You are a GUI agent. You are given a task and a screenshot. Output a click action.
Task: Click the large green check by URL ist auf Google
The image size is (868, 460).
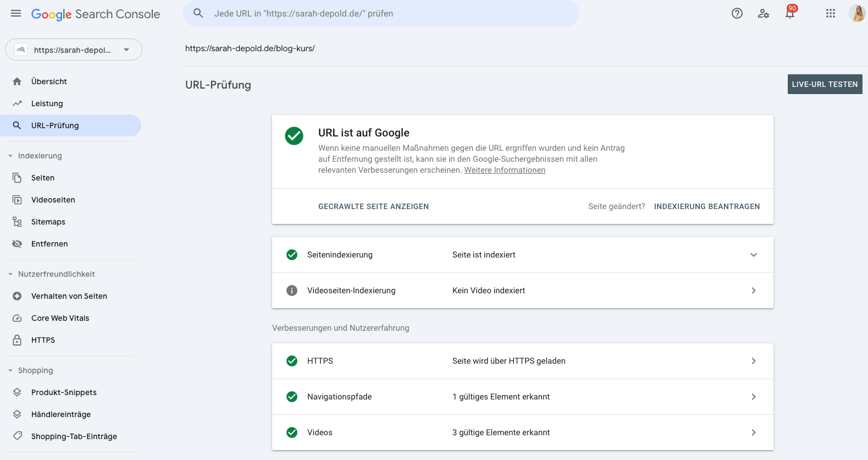pyautogui.click(x=294, y=136)
